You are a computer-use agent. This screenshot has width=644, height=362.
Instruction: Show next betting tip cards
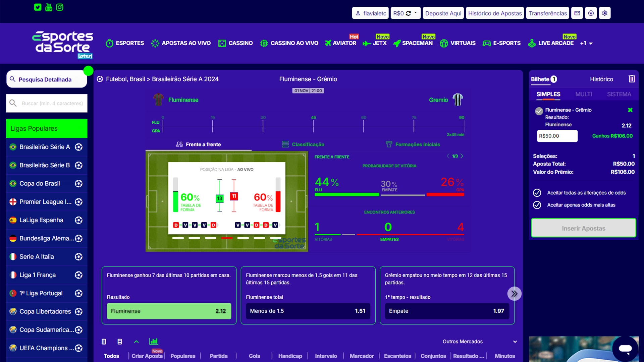click(514, 294)
